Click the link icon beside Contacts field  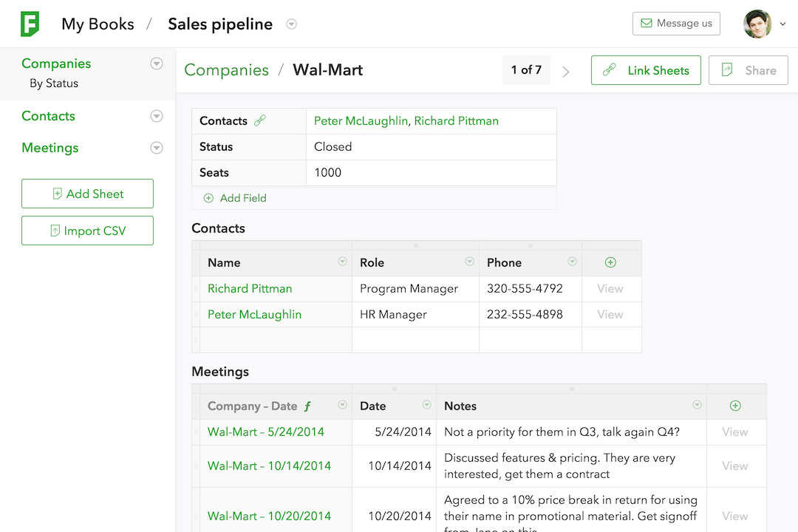point(260,120)
